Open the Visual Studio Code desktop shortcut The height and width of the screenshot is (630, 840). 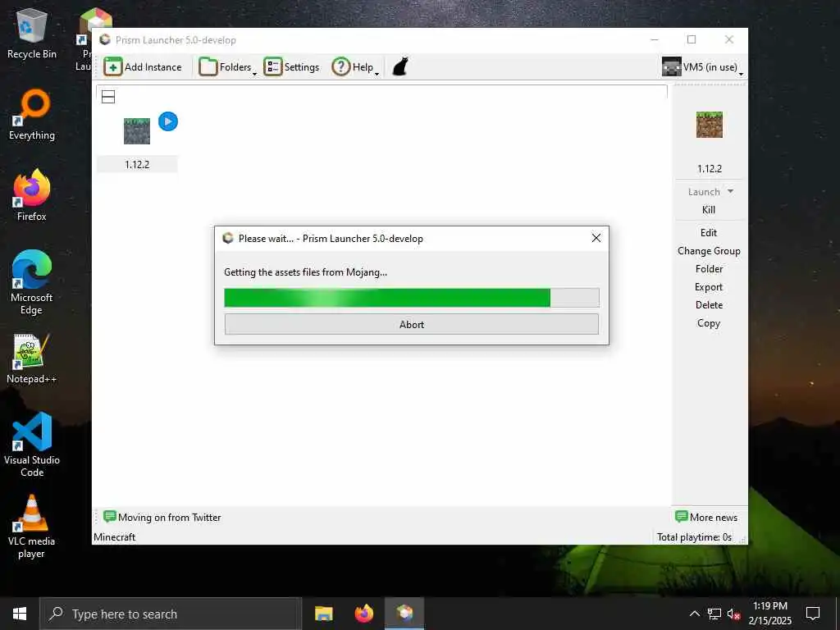point(32,444)
